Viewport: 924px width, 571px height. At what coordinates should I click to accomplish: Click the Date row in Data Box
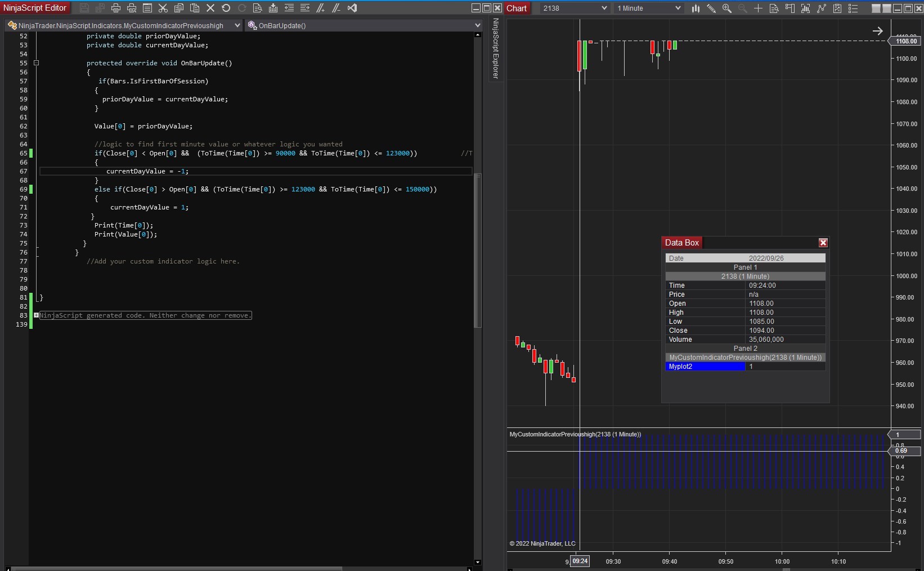coord(745,258)
